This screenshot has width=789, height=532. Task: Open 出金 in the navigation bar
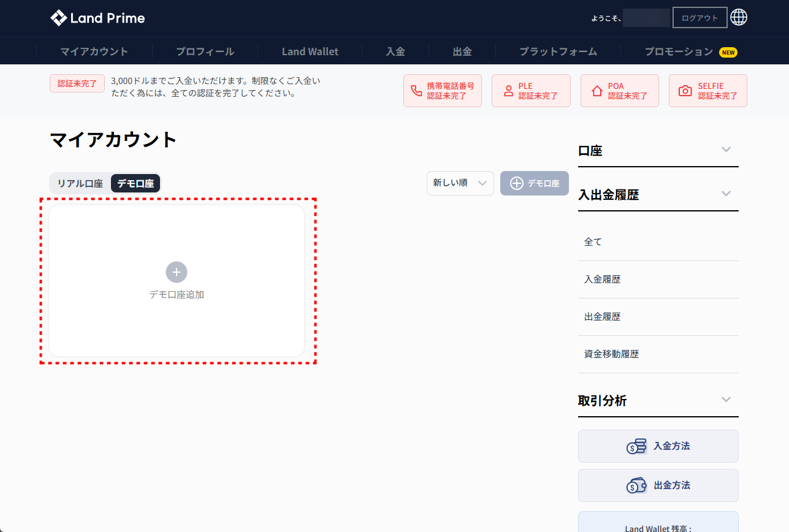[462, 51]
